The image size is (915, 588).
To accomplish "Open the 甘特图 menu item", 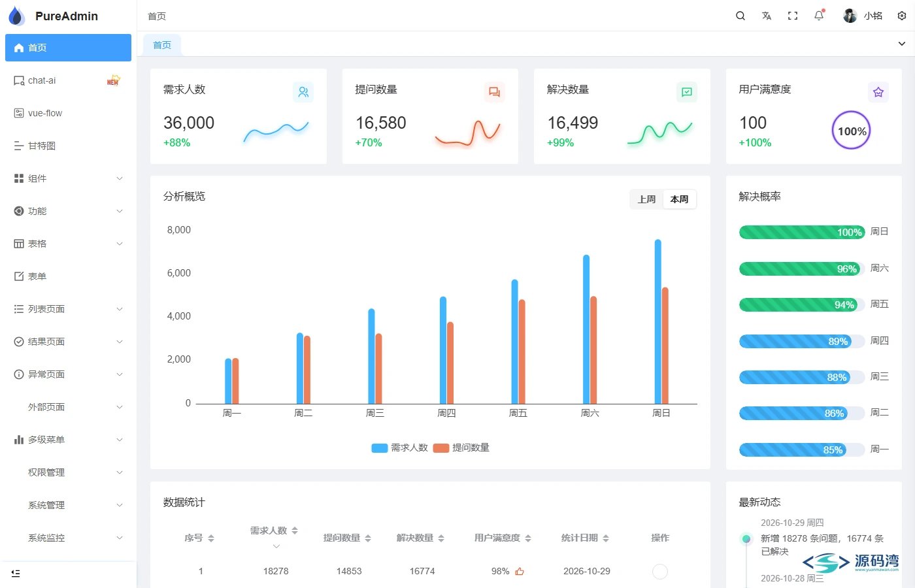I will tap(68, 146).
